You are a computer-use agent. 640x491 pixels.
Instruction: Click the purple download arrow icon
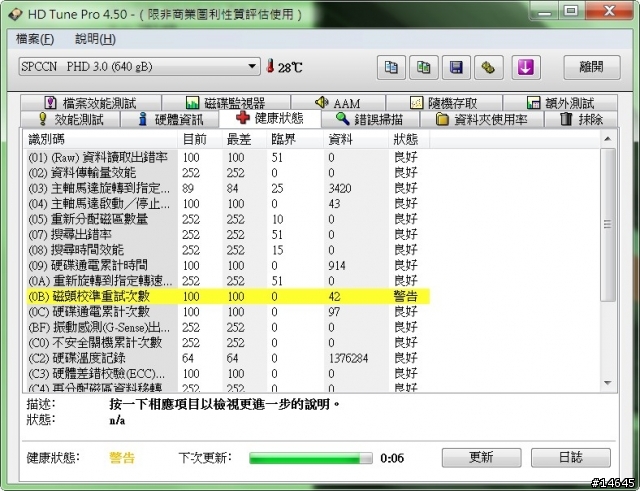(526, 67)
